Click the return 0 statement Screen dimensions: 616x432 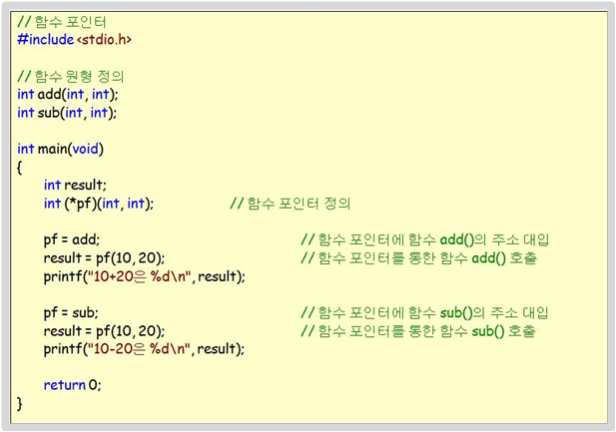click(72, 385)
